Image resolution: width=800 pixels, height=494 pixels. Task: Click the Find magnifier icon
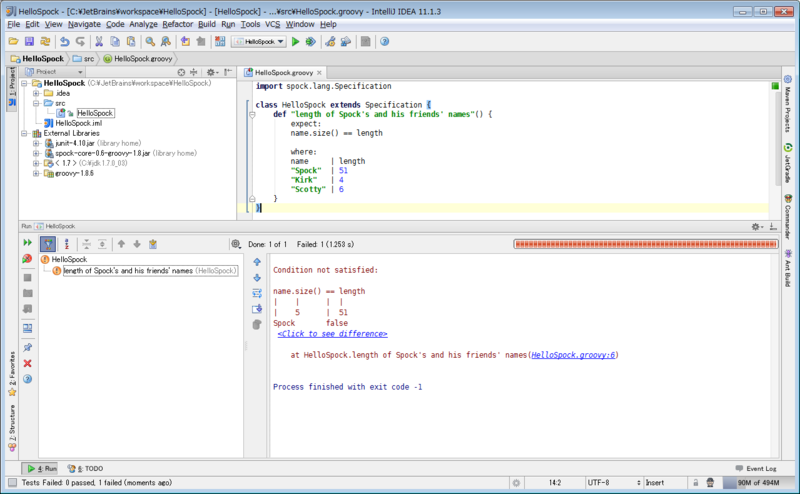click(150, 41)
